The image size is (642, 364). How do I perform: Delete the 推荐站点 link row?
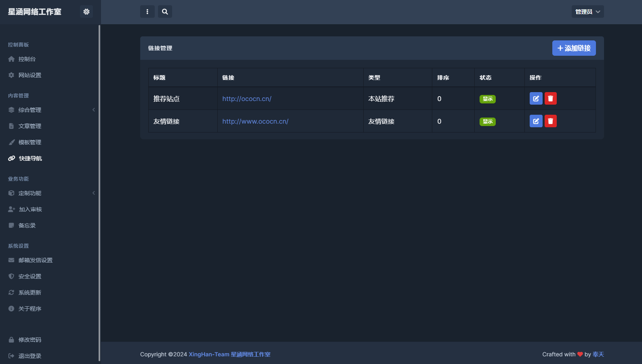(550, 99)
